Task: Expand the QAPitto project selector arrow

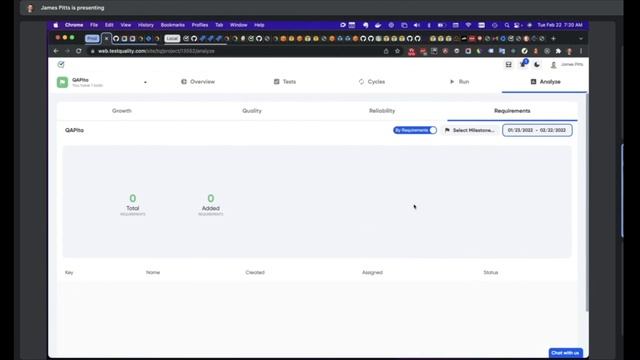Action: (x=145, y=82)
